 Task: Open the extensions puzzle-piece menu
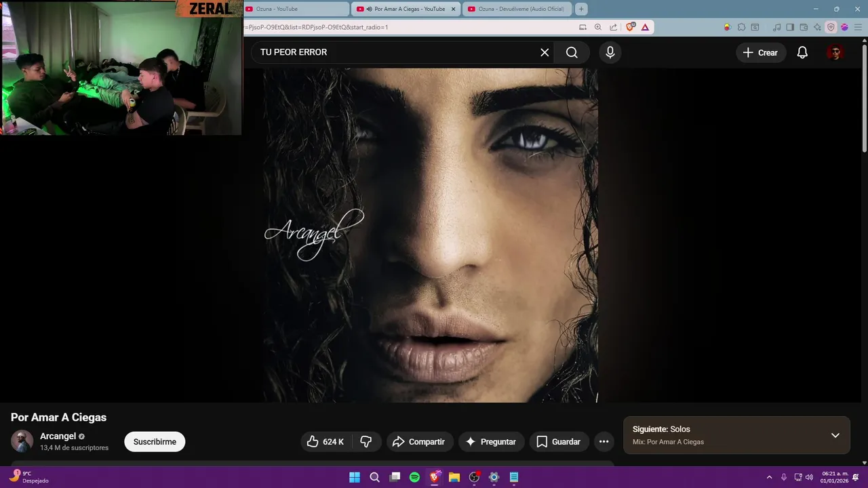pyautogui.click(x=741, y=27)
